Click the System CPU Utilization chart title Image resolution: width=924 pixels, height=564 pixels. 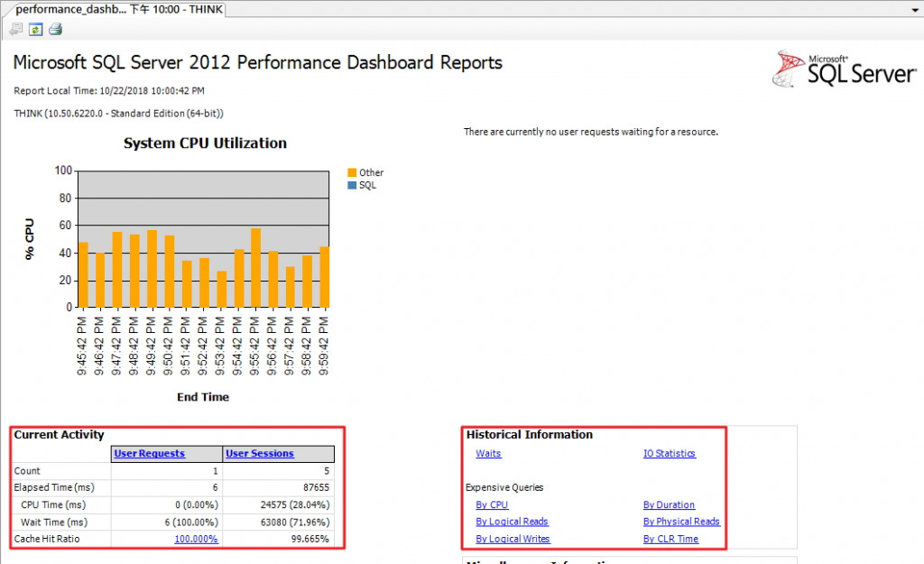(x=205, y=143)
